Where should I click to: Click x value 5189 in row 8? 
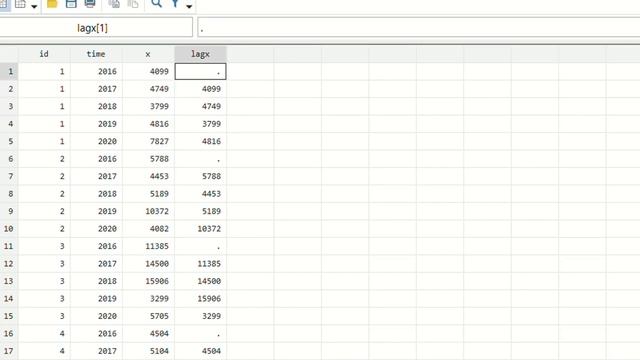149,194
